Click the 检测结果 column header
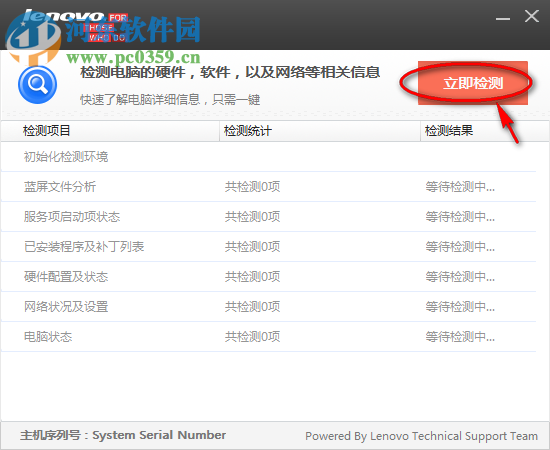 tap(484, 131)
